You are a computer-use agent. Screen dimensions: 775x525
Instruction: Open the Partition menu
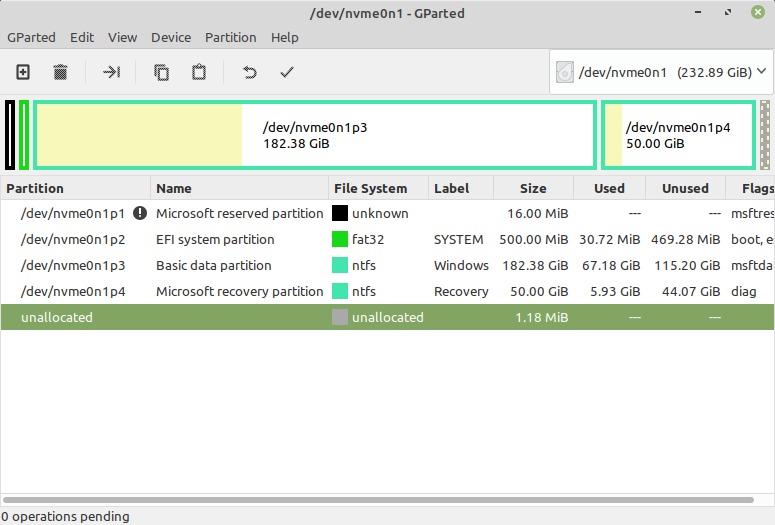point(230,37)
